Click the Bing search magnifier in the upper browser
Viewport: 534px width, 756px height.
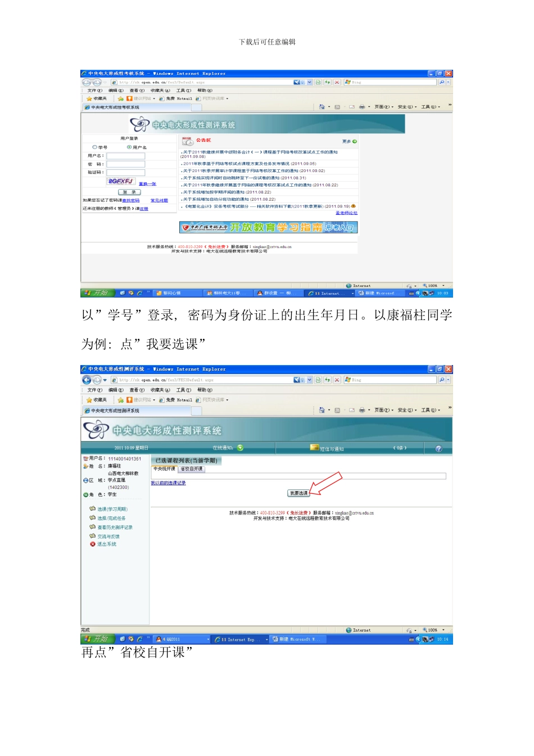[442, 82]
